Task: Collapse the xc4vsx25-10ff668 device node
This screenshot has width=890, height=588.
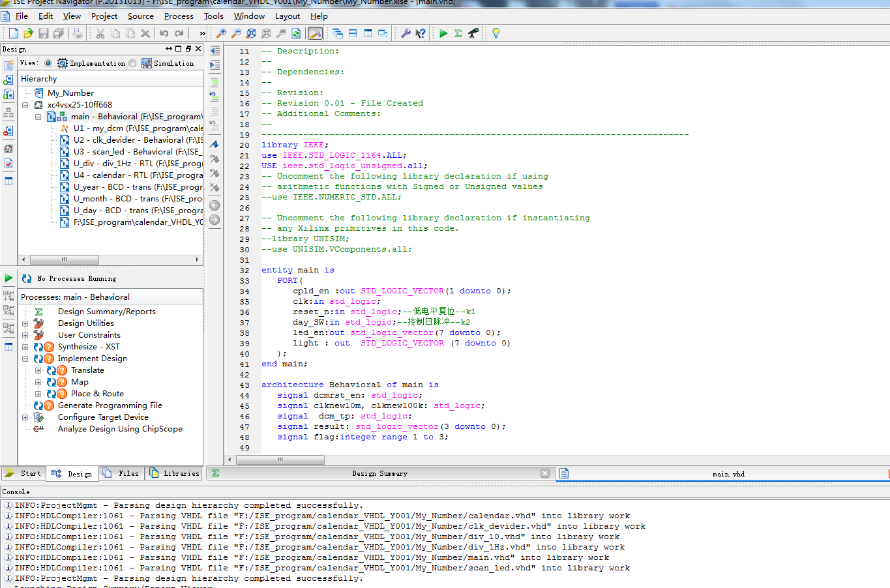Action: [x=25, y=105]
